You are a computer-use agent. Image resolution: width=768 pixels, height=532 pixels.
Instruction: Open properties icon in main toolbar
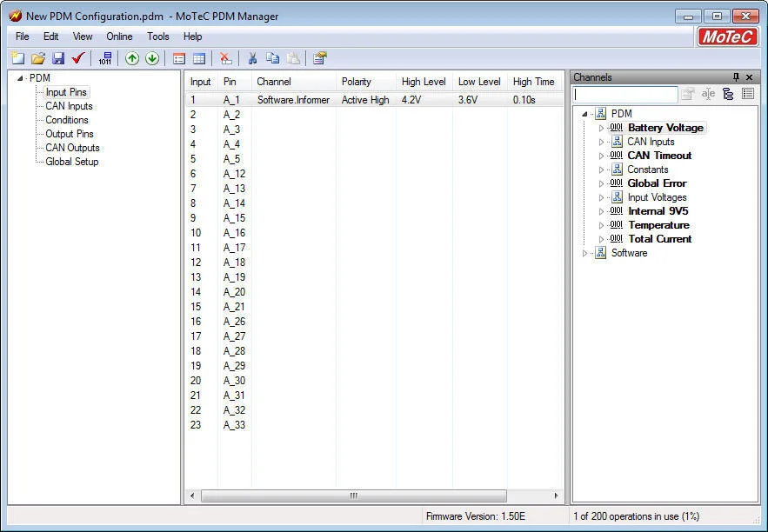[x=319, y=59]
